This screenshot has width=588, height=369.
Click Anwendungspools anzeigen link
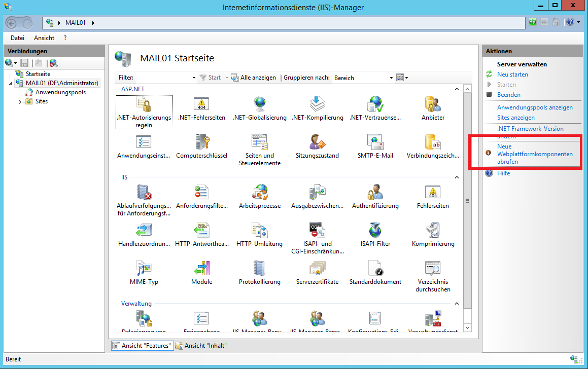pos(535,107)
